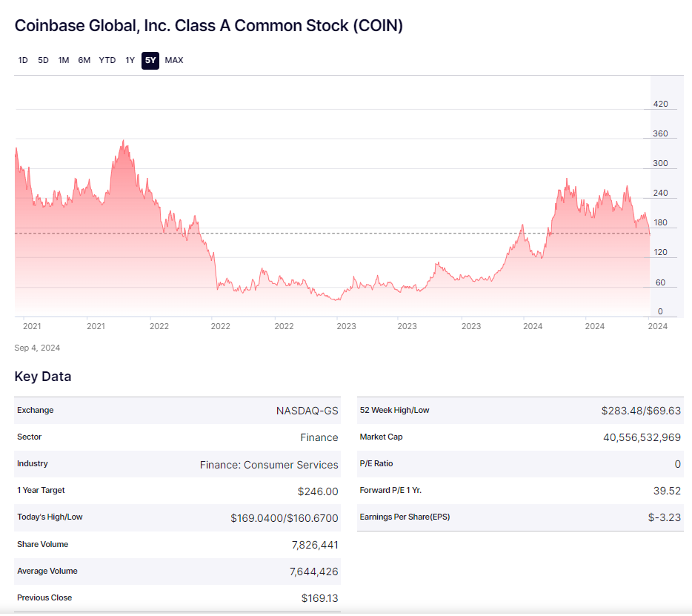The height and width of the screenshot is (616, 692).
Task: Click the Share Volume 7,826,441 value
Action: pyautogui.click(x=315, y=545)
